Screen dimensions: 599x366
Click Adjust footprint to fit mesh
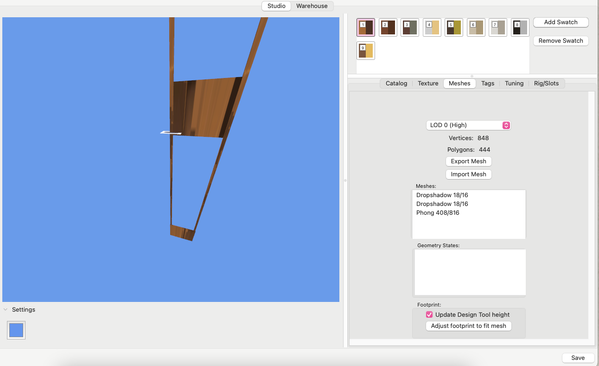click(x=468, y=326)
